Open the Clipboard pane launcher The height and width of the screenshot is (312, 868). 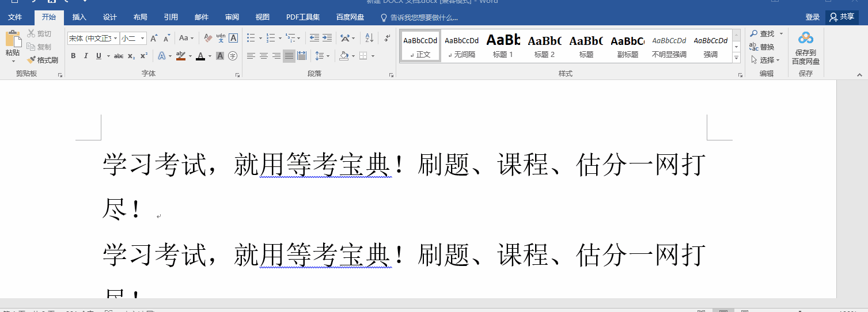pos(60,75)
